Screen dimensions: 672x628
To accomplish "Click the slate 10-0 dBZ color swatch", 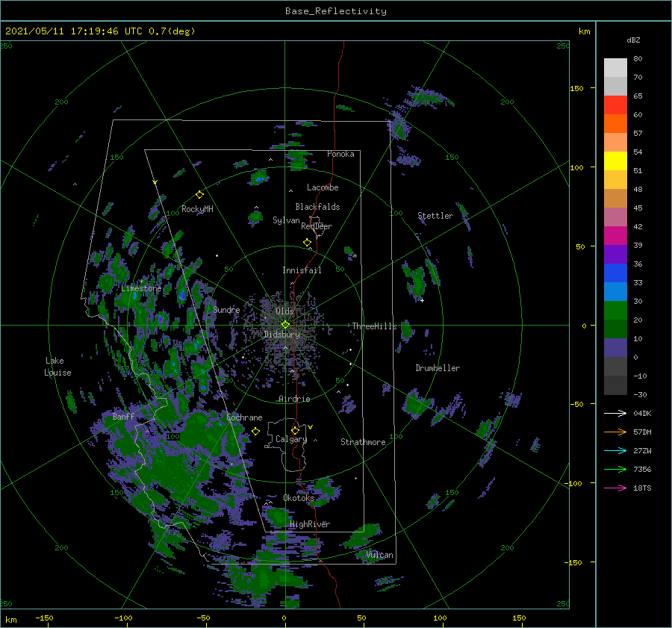I will coord(615,348).
